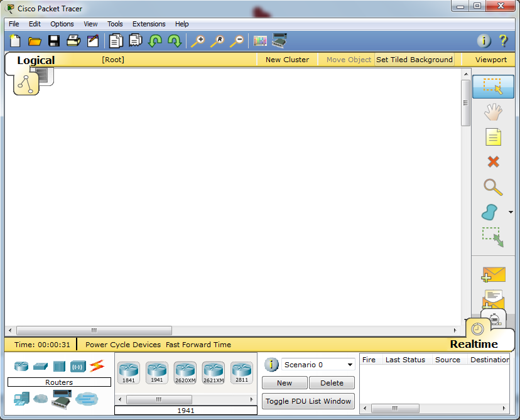520x420 pixels.
Task: Select the Hubs device category
Action: 59,366
